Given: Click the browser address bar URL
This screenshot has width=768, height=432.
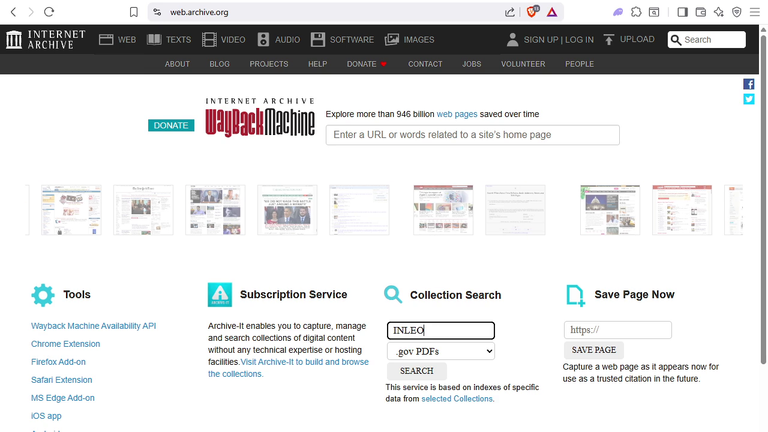Looking at the screenshot, I should point(199,12).
